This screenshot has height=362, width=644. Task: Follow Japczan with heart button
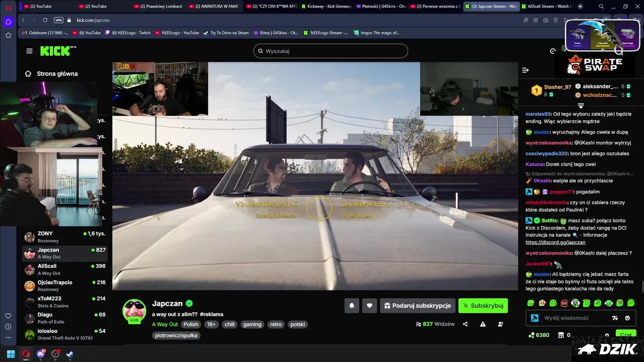tap(369, 306)
